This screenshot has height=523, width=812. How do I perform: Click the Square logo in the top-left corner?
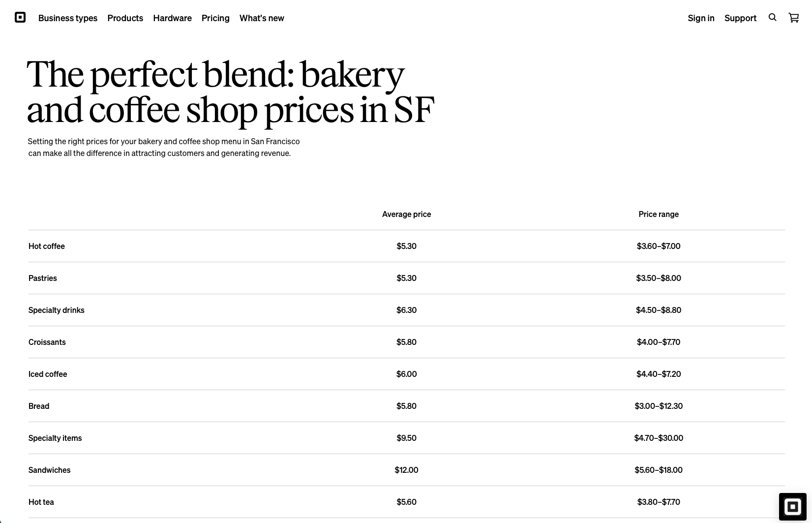[20, 18]
